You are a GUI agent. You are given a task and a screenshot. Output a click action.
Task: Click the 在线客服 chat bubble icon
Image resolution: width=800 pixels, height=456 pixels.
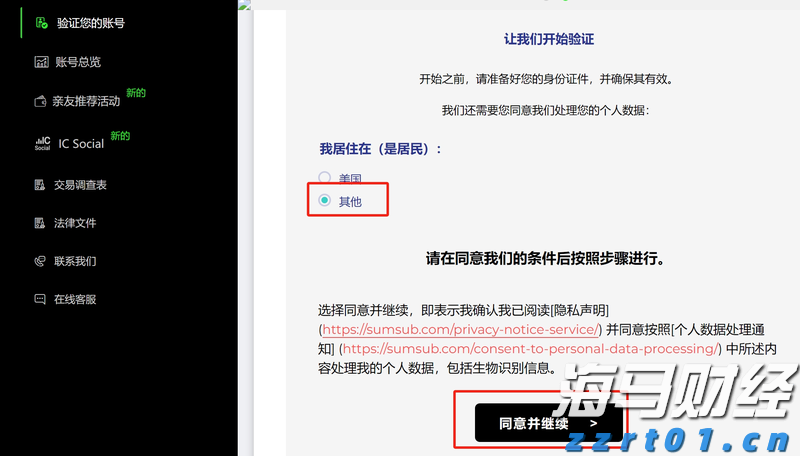[40, 299]
